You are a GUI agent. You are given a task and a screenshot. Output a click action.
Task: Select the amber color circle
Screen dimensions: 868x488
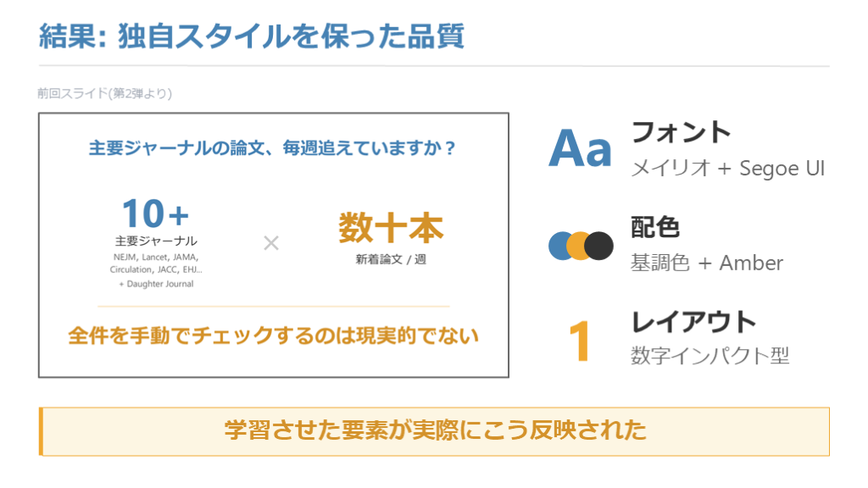pos(580,245)
